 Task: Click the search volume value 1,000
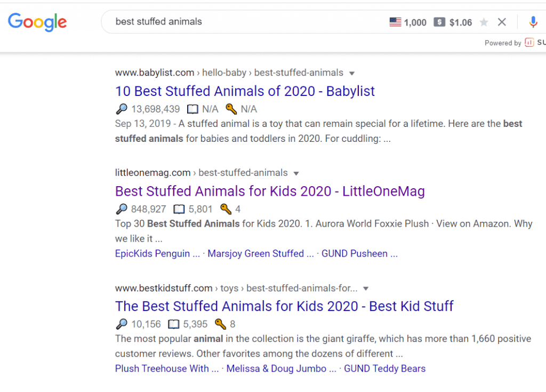coord(415,22)
